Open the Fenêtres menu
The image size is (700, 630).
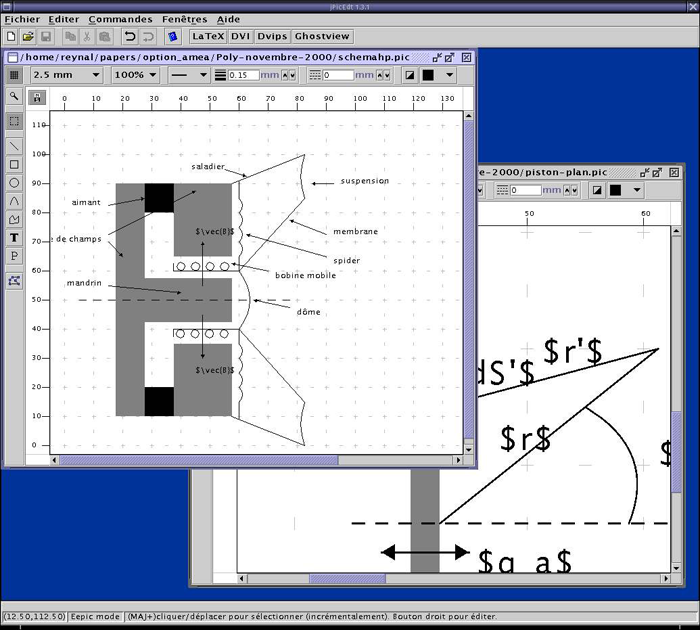point(184,19)
